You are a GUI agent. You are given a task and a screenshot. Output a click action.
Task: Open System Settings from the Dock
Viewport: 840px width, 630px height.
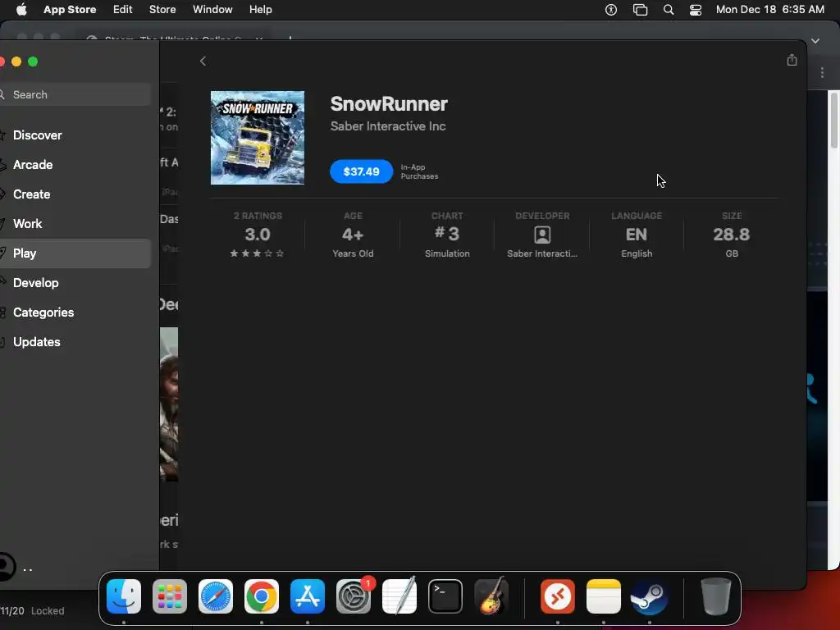coord(354,596)
